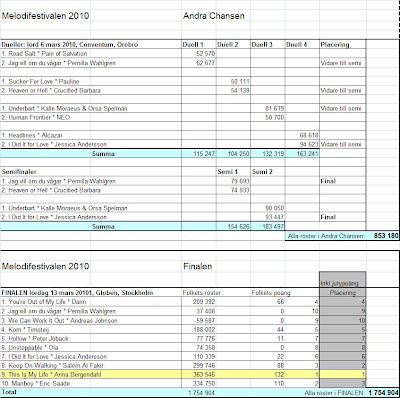Click highlighted '9. This Is My Life * Anna Bergendahl'

pos(51,374)
